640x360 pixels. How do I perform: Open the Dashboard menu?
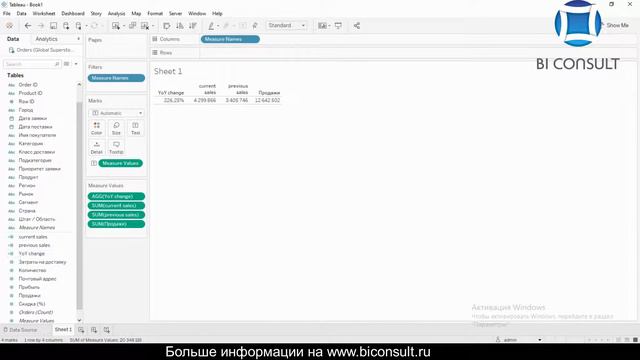73,13
